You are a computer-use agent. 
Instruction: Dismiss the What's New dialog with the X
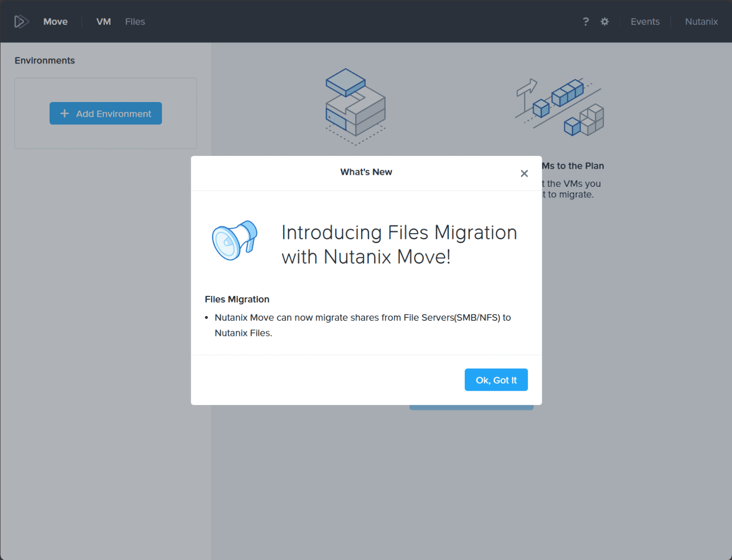pyautogui.click(x=524, y=173)
